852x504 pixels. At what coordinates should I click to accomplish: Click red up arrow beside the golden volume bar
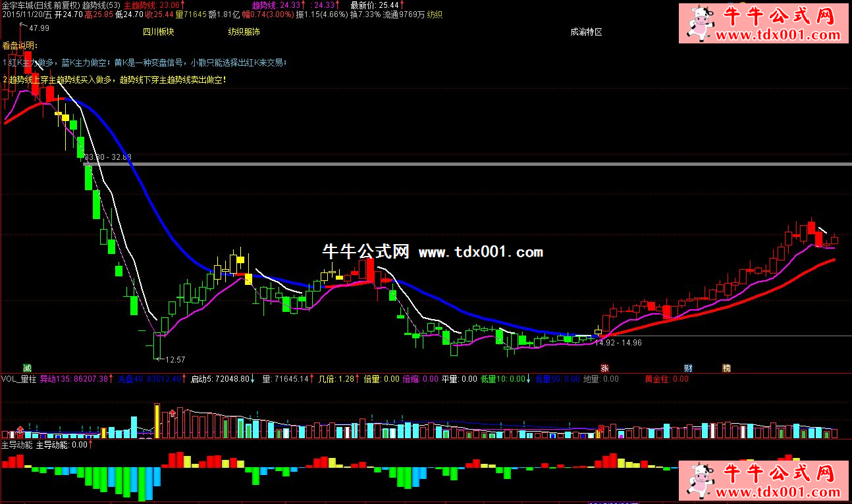(173, 414)
